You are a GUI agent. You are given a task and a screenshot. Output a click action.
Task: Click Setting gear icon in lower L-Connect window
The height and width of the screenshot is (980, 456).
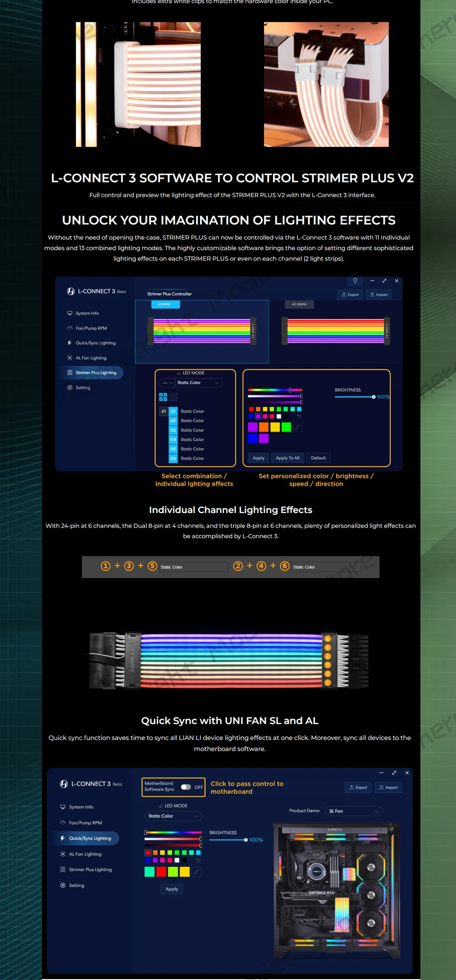(63, 885)
